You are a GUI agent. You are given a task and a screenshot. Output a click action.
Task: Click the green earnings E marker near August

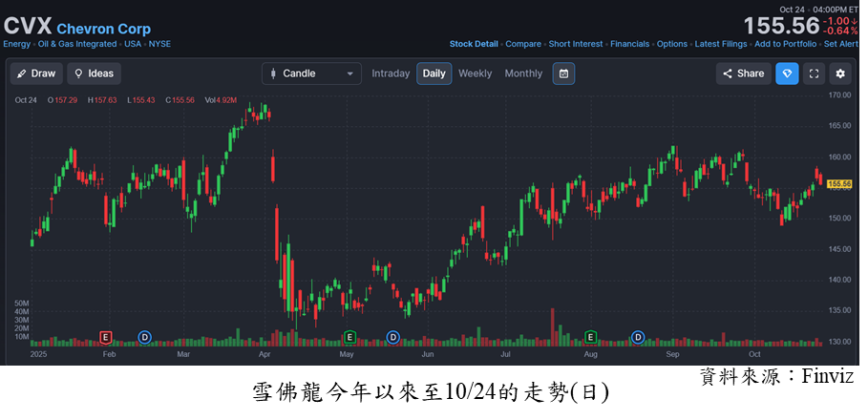[x=591, y=337]
